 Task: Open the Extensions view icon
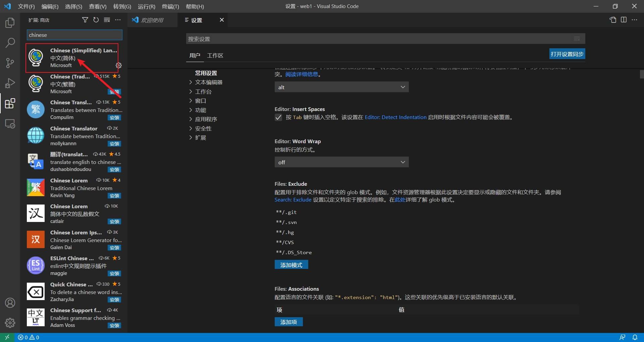(x=10, y=103)
